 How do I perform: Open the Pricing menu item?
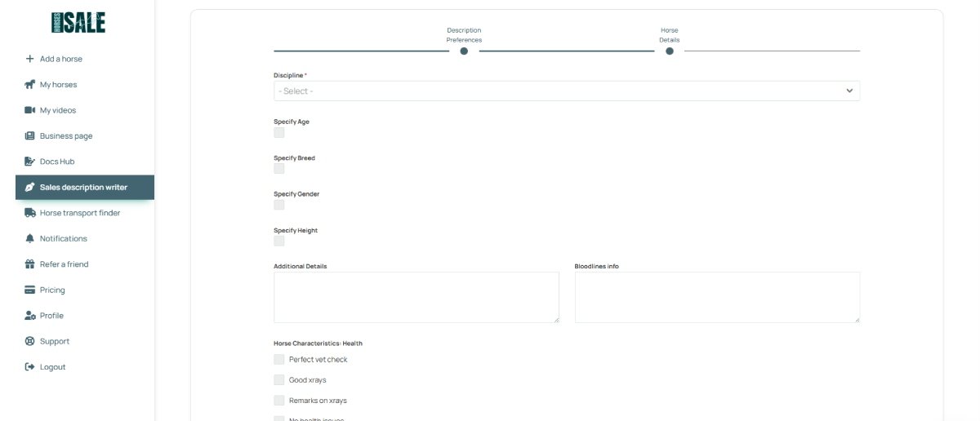pyautogui.click(x=52, y=290)
